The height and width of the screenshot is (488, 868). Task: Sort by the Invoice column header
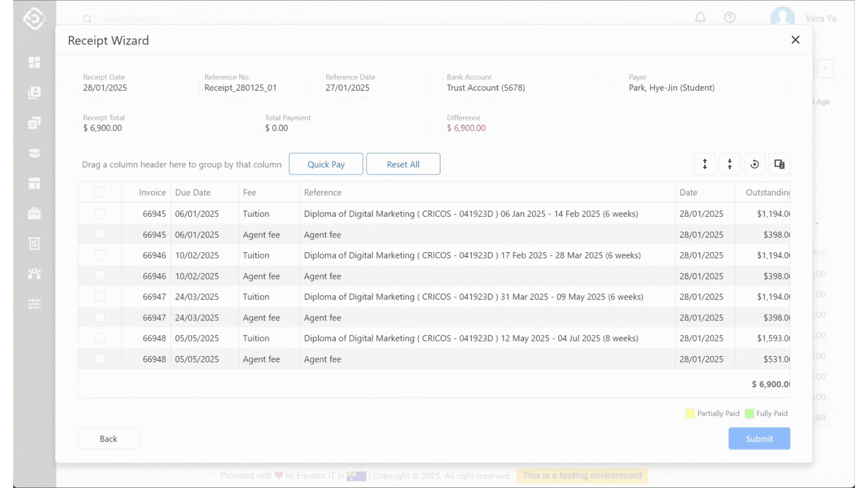pos(152,192)
